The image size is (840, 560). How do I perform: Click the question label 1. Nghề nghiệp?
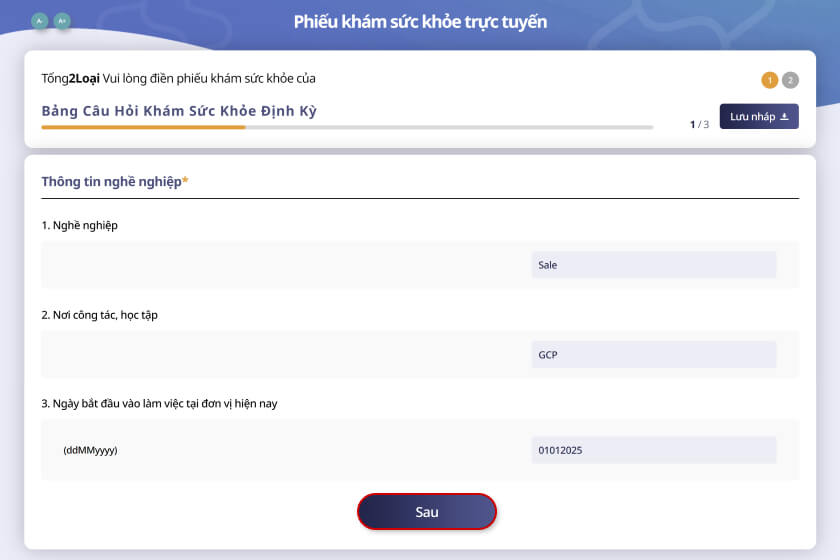click(x=80, y=225)
